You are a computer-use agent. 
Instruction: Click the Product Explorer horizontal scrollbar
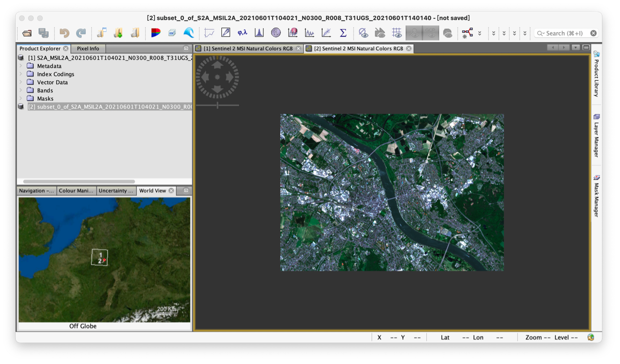(79, 182)
